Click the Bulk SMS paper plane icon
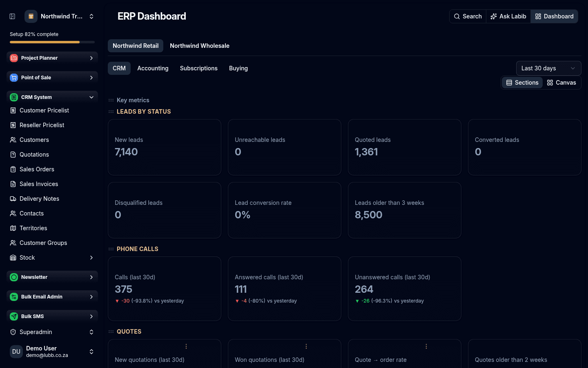 [x=14, y=316]
